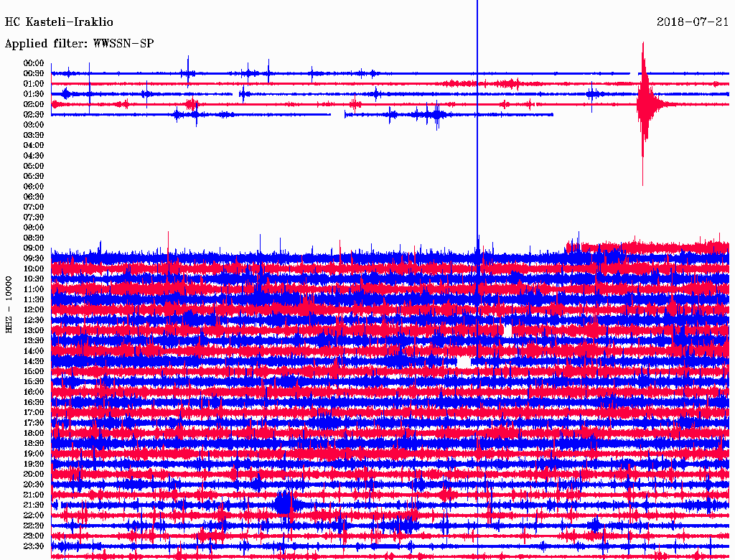This screenshot has width=735, height=560.
Task: Click the 00:00 time label
Action: click(34, 63)
